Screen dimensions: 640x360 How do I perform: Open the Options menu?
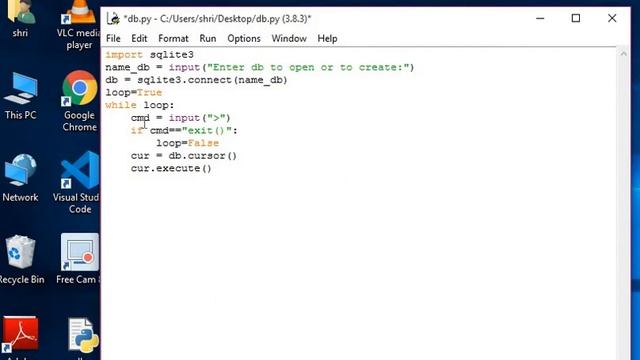pyautogui.click(x=244, y=38)
